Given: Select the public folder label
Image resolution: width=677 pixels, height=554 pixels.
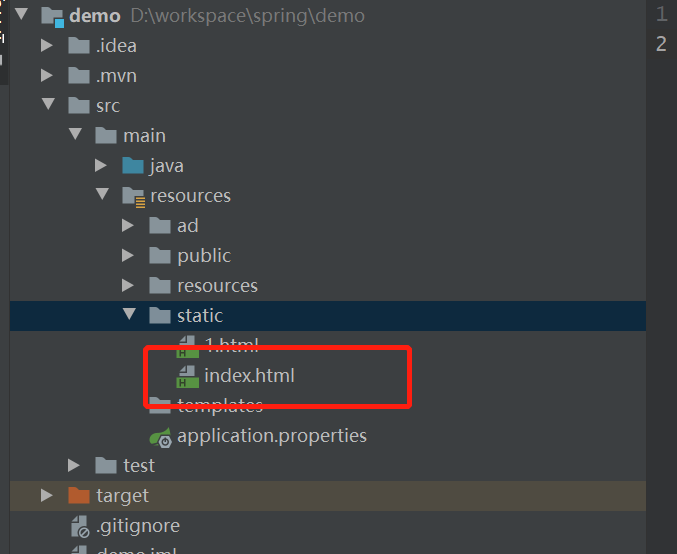Looking at the screenshot, I should click(204, 256).
